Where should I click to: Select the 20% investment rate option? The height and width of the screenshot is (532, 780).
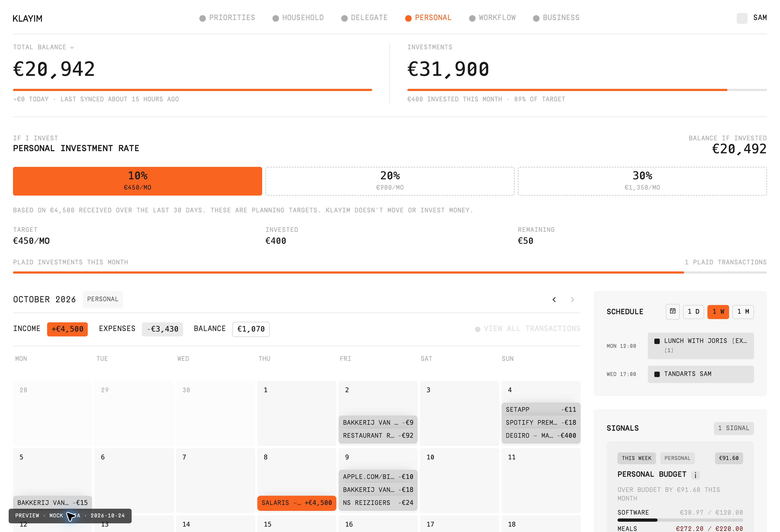[390, 181]
